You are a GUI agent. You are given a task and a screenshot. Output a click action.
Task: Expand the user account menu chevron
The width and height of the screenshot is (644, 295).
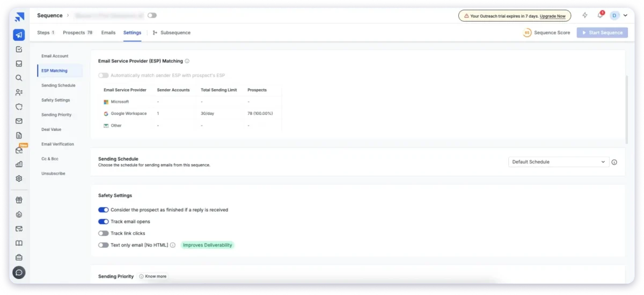[625, 16]
